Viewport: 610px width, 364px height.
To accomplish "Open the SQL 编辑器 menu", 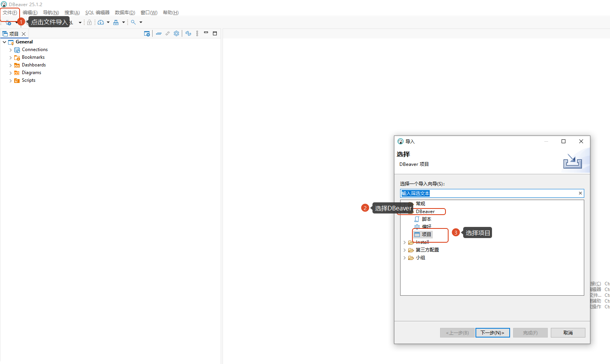I will 97,13.
